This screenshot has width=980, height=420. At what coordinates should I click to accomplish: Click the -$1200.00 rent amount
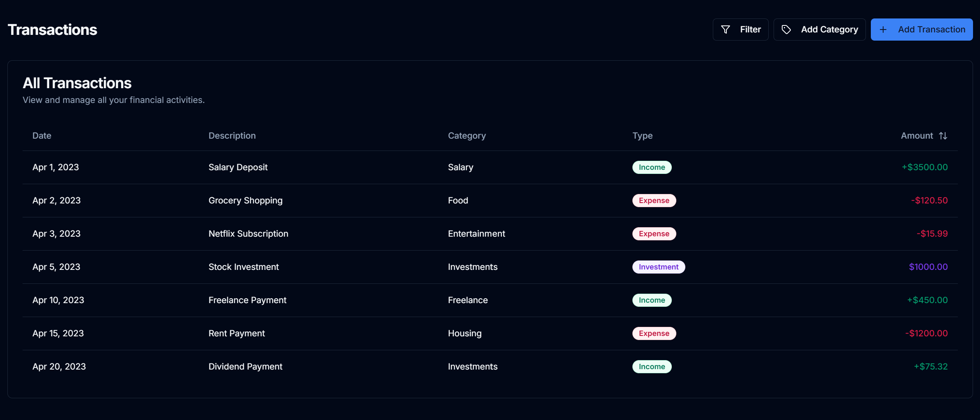pos(926,333)
